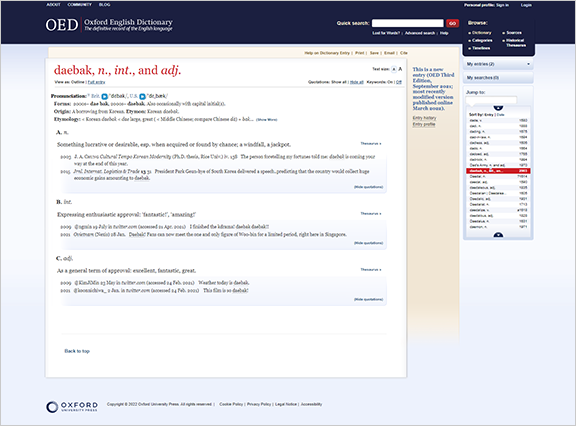The height and width of the screenshot is (426, 576).
Task: Browse the Historical Thesaurus
Action: 516,43
